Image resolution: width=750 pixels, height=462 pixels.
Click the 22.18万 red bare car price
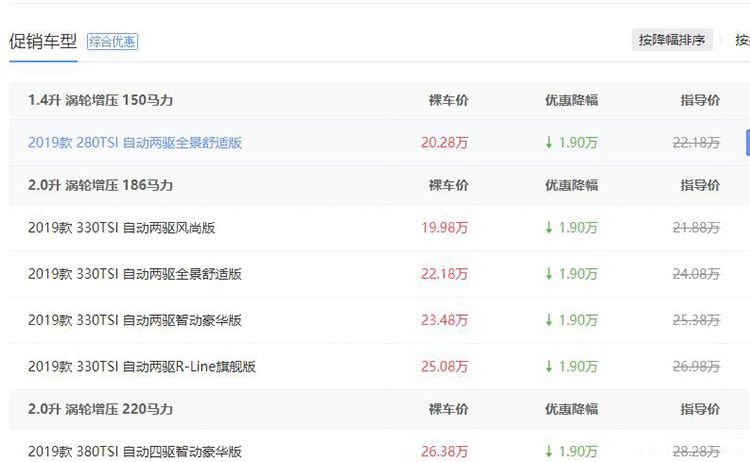(444, 274)
